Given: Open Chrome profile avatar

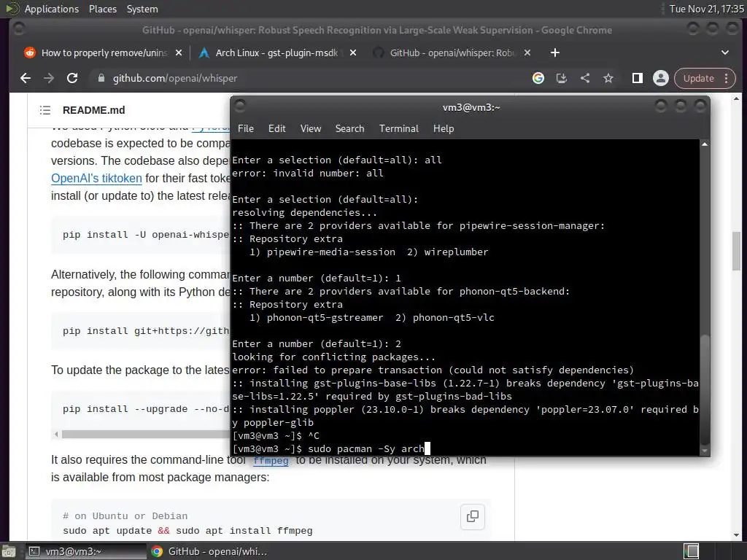Looking at the screenshot, I should (x=661, y=78).
